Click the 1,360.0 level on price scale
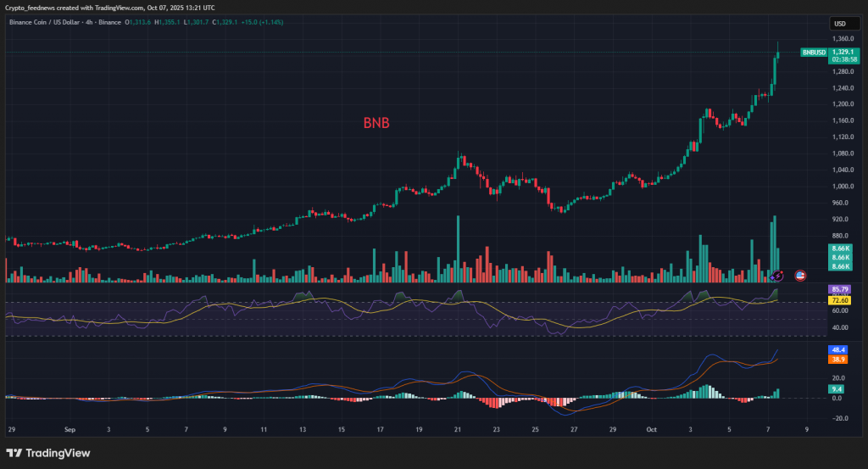Screen dimensions: 868x469 [842, 39]
